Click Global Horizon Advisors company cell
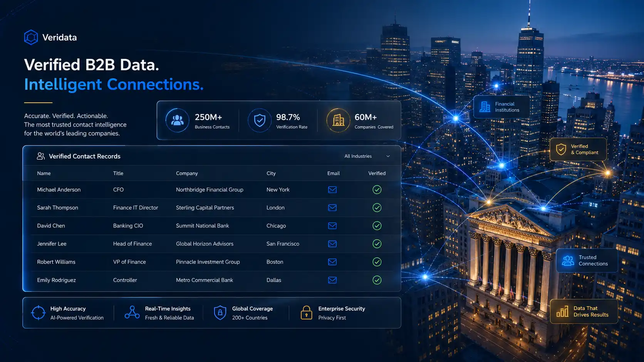644x362 pixels. 205,244
